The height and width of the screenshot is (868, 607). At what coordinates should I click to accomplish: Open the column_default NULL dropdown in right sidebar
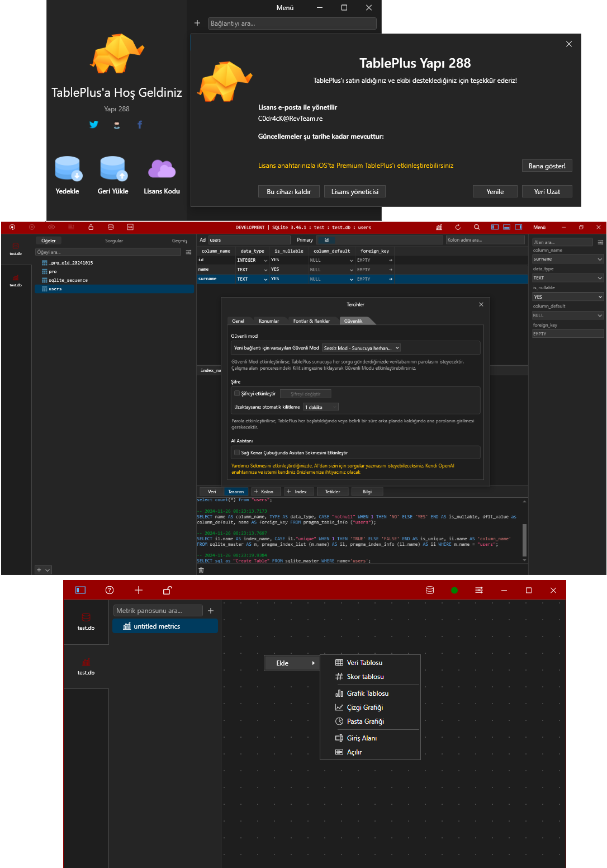[x=568, y=315]
